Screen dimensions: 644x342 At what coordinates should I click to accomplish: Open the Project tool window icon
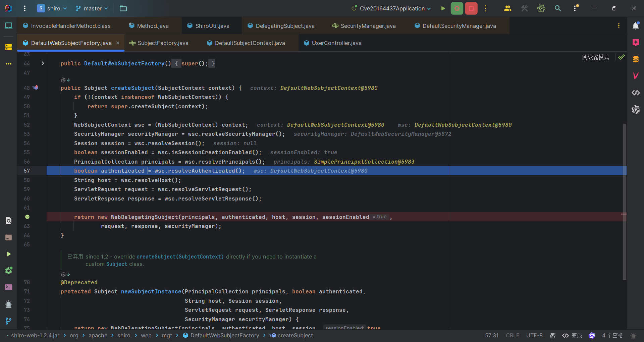pyautogui.click(x=9, y=25)
